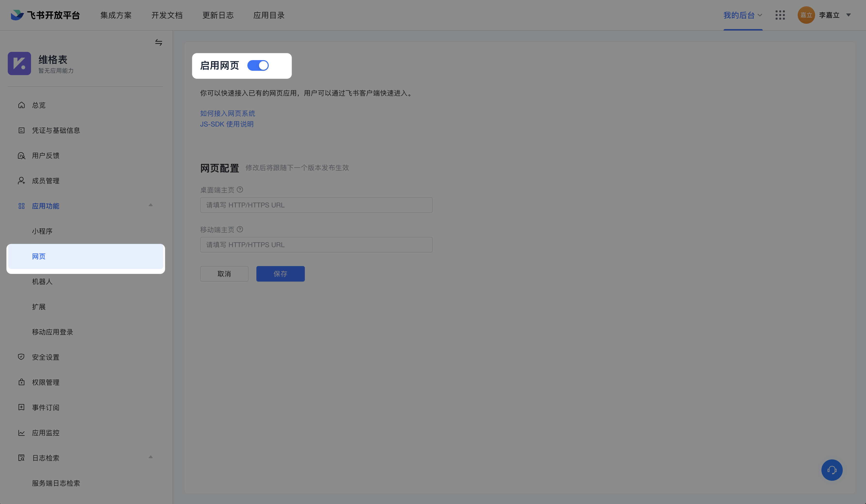The width and height of the screenshot is (866, 504).
Task: Open 凭证与基础信息 credentials page
Action: pyautogui.click(x=56, y=130)
